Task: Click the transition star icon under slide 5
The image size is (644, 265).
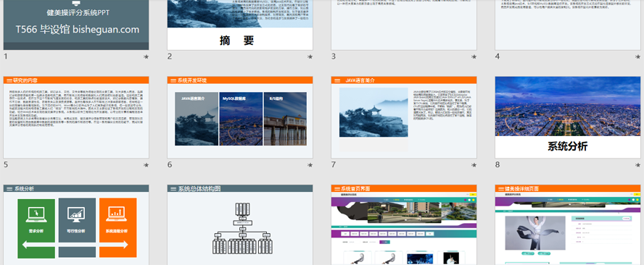Action: click(146, 165)
